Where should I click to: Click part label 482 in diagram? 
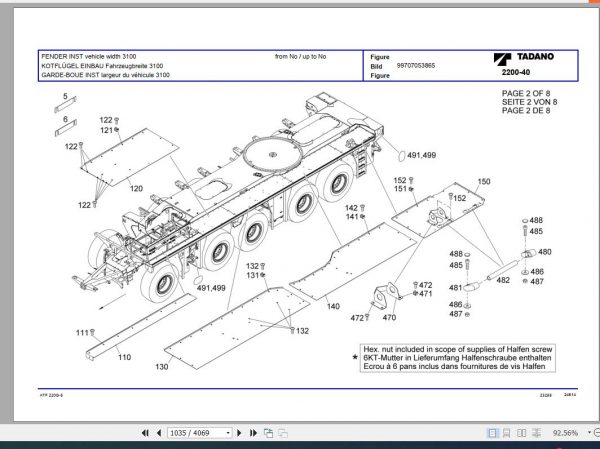[503, 280]
